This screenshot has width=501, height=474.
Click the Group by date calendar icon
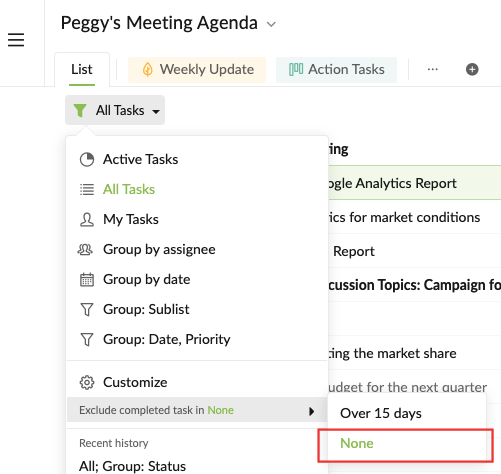[87, 279]
